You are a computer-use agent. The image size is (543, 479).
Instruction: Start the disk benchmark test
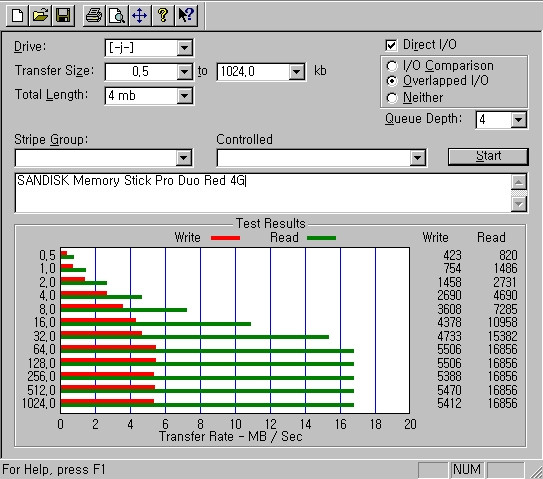488,157
